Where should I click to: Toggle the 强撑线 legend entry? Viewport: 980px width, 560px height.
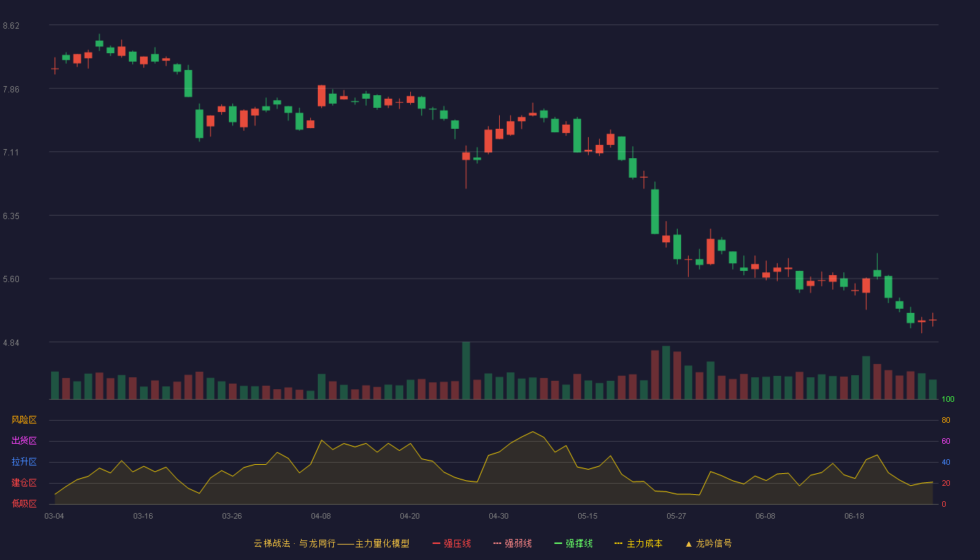[x=573, y=543]
